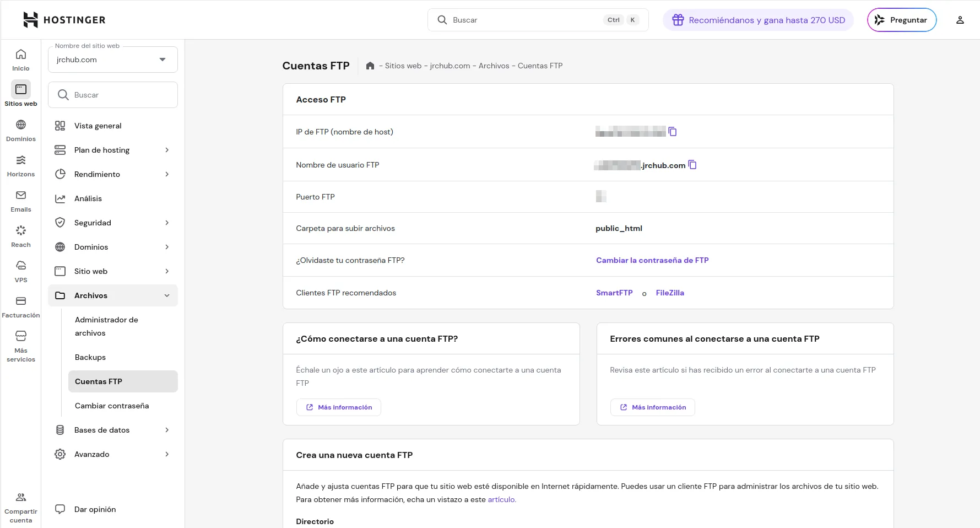Open the Más servicios store icon

21,336
